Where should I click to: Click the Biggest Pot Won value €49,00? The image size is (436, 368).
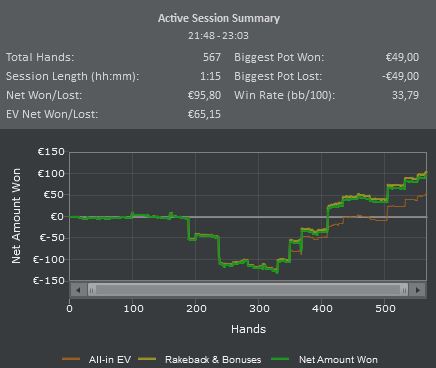click(x=402, y=57)
